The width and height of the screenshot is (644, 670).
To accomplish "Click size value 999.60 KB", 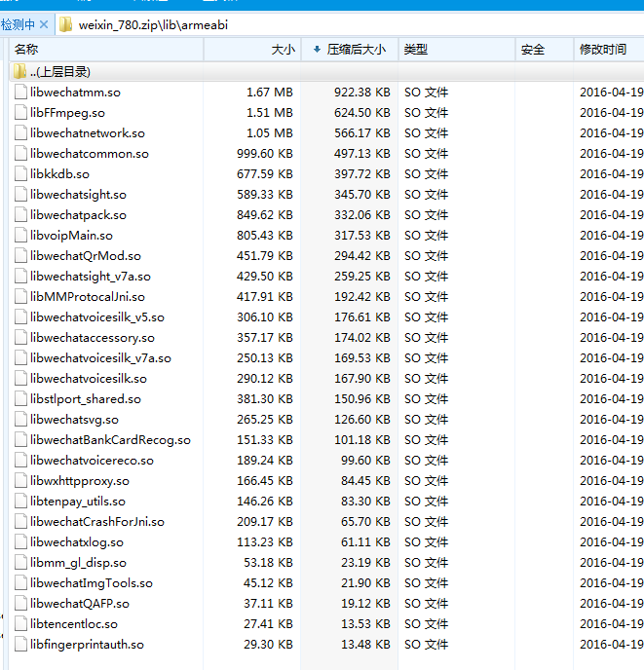I will click(265, 154).
